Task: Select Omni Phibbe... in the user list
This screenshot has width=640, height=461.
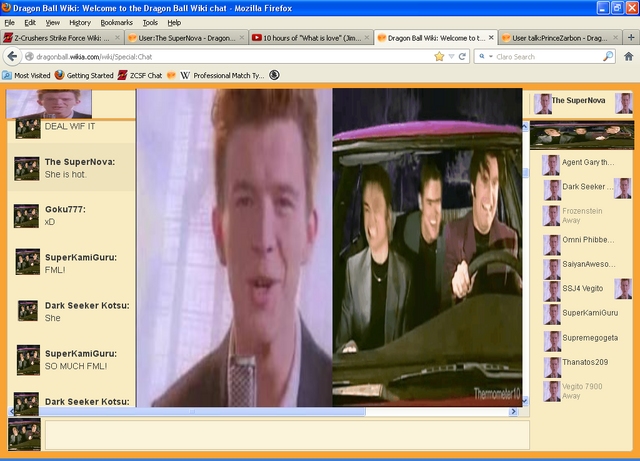Action: (588, 240)
